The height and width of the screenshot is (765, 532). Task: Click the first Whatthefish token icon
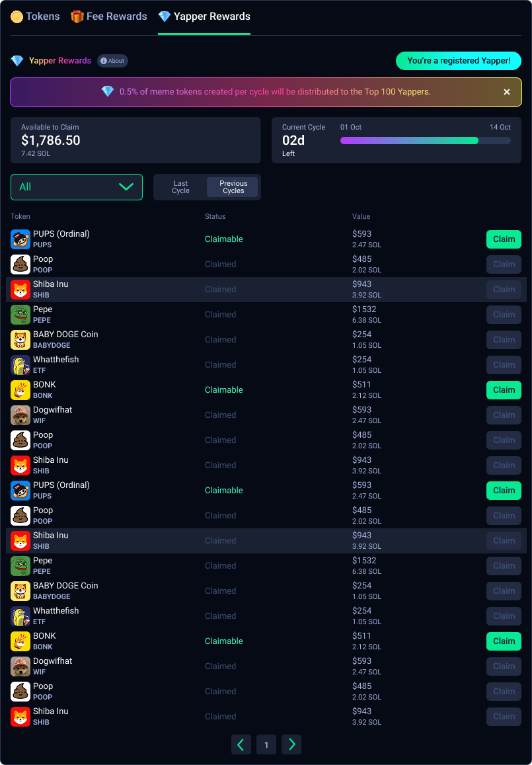[x=20, y=365]
